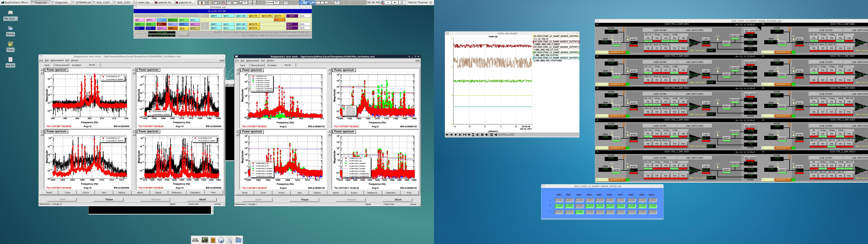Click up arrow in violin.stp toolbar
This screenshot has width=868, height=244.
click(x=456, y=135)
